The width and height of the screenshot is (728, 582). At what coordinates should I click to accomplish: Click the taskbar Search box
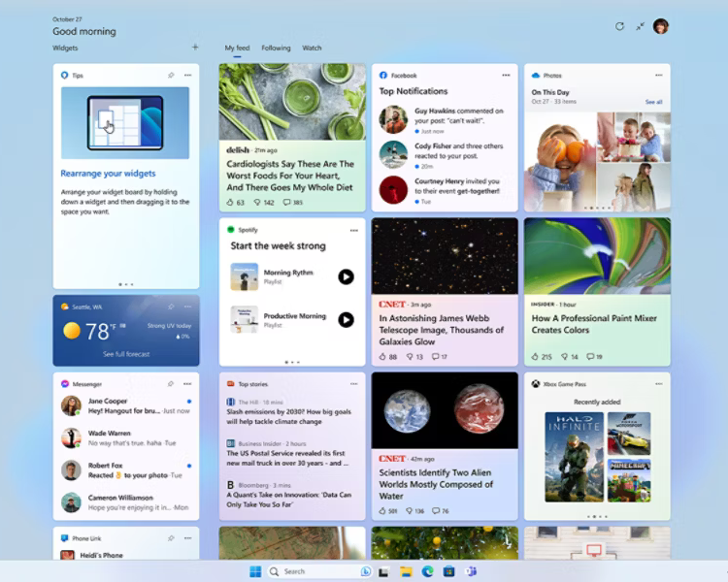click(319, 571)
